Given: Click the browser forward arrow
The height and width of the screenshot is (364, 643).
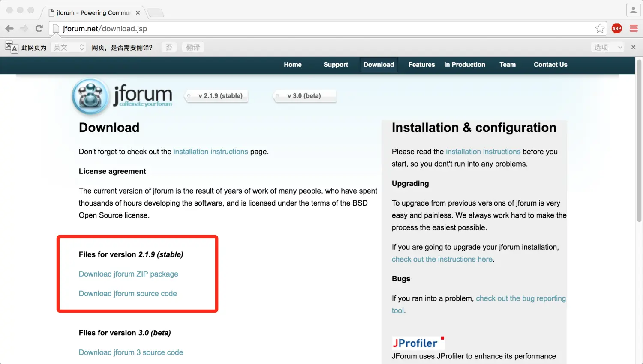Looking at the screenshot, I should point(24,29).
